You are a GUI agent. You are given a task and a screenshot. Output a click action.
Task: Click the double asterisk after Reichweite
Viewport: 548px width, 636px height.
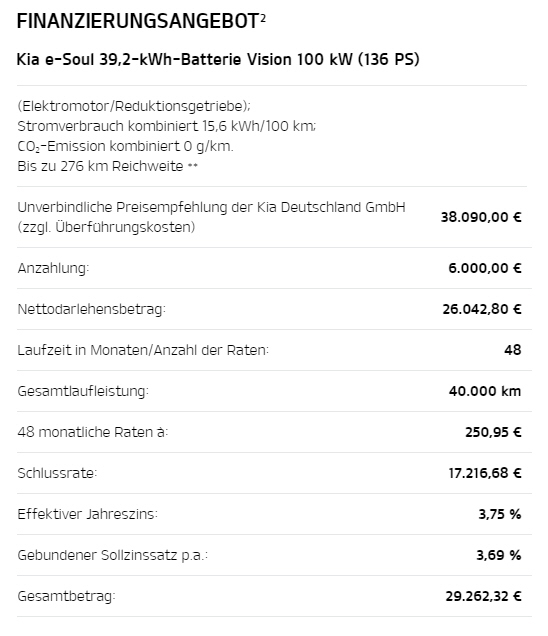193,165
